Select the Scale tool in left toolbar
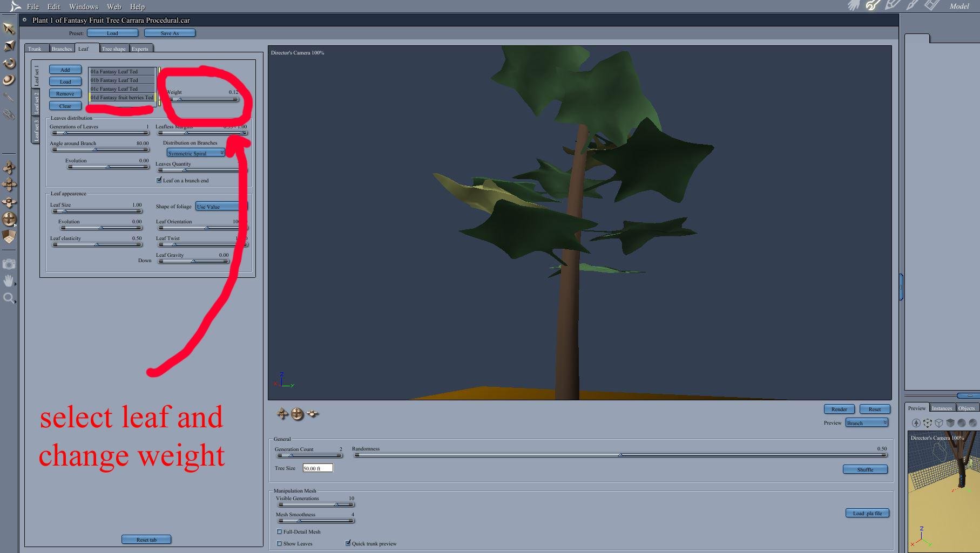 [9, 46]
